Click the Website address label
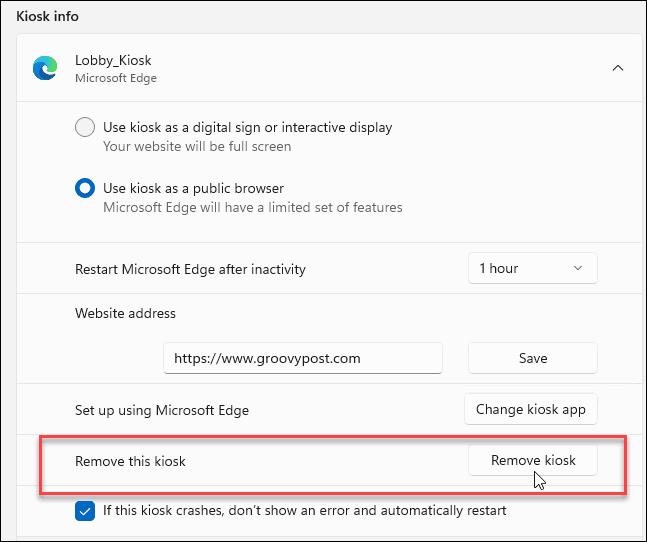This screenshot has height=542, width=647. [125, 313]
